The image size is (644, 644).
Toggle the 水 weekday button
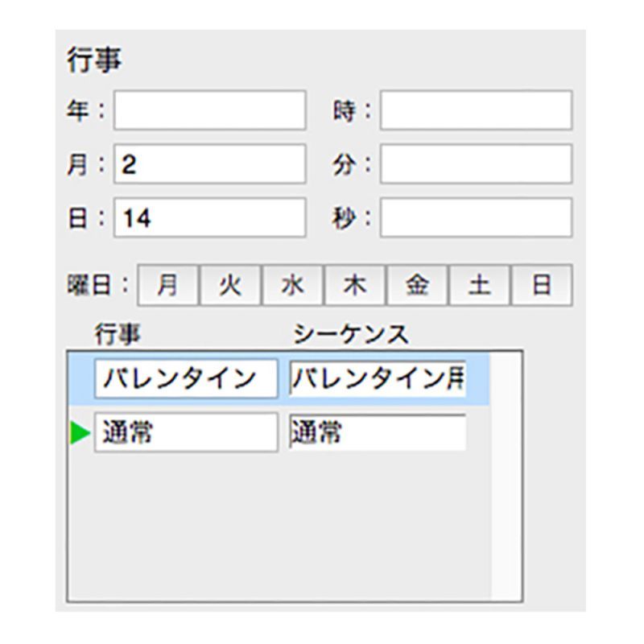[x=293, y=285]
